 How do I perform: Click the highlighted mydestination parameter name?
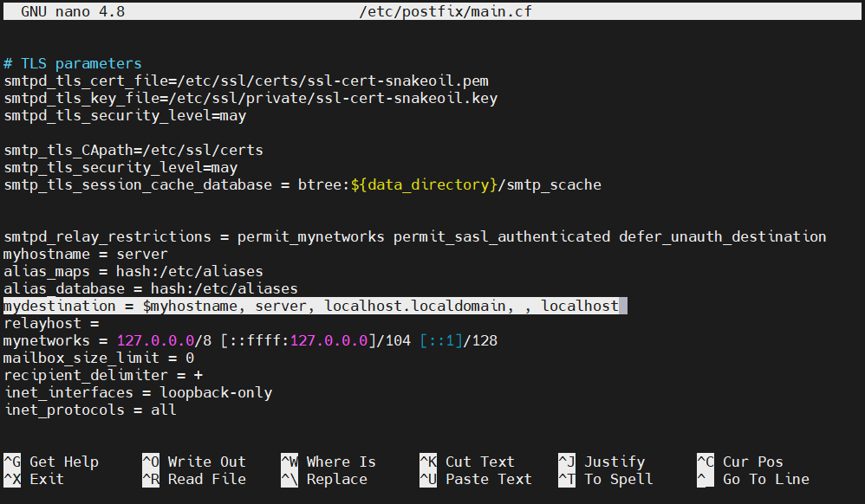(x=60, y=306)
